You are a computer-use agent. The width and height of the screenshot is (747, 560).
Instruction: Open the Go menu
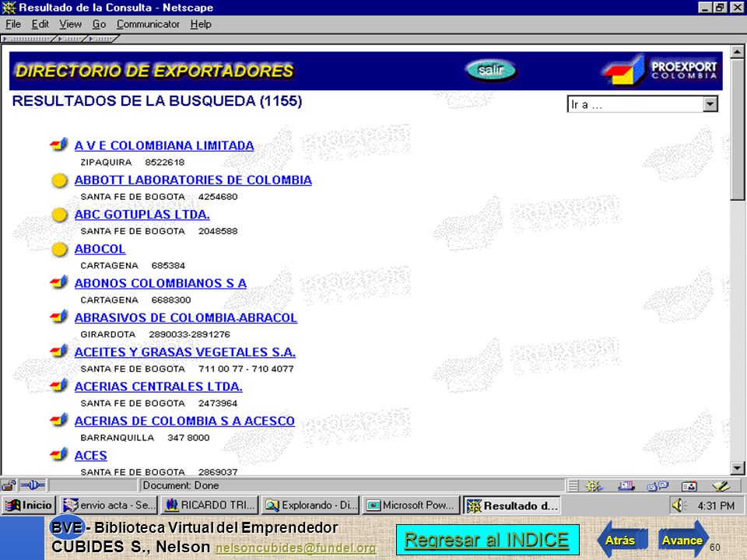pyautogui.click(x=99, y=24)
